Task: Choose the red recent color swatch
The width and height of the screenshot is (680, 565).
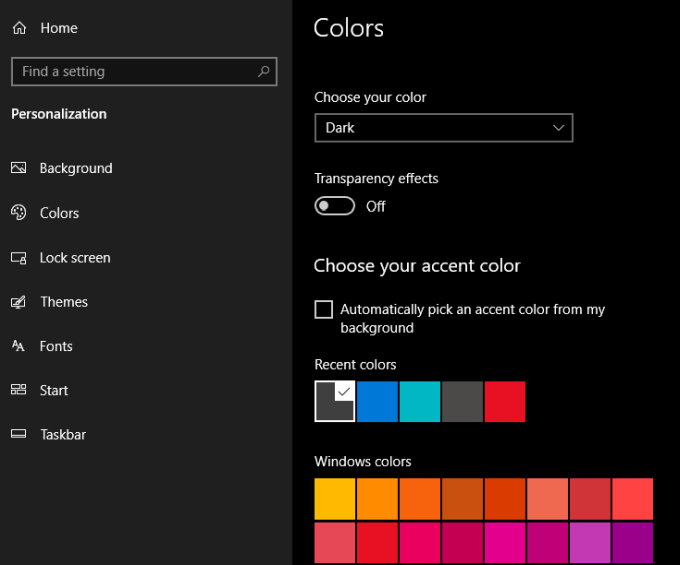Action: click(505, 401)
